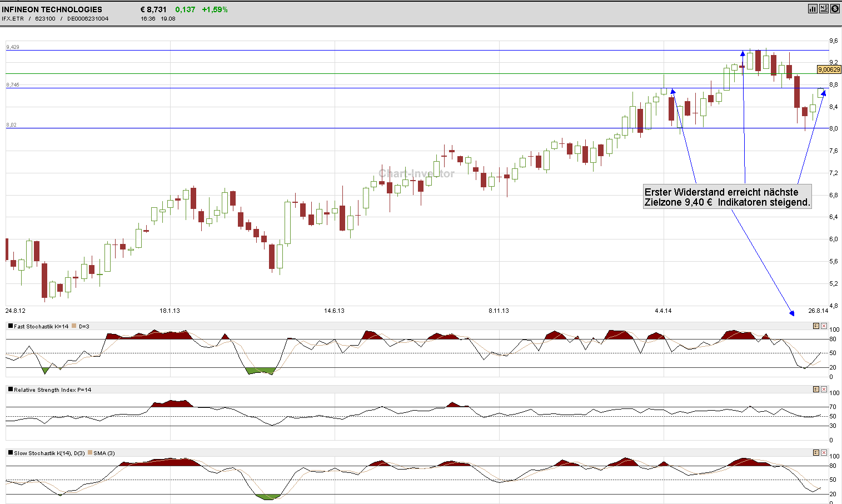Viewport: 842px width, 504px height.
Task: Select the 9,00629 price marker on the axis
Action: pos(829,69)
